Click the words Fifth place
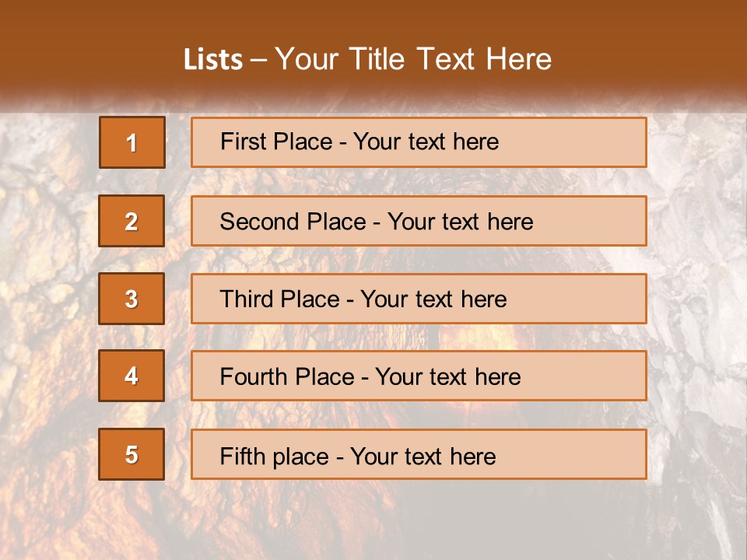This screenshot has width=747, height=560. 275,457
